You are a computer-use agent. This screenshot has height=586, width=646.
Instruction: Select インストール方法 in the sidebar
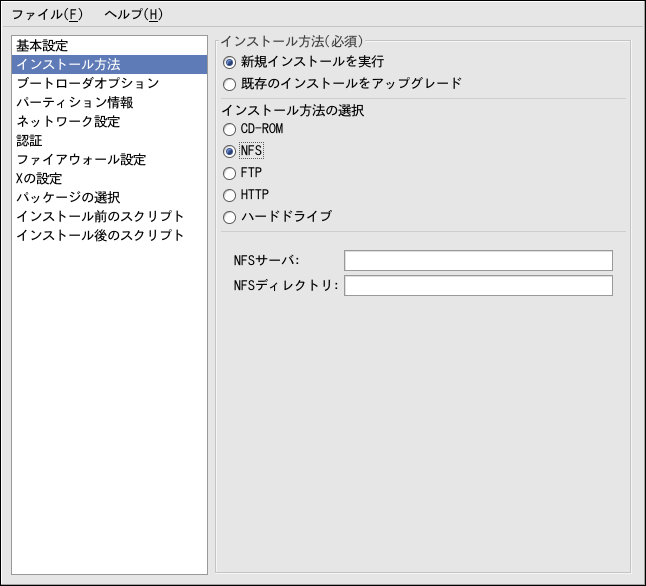tap(68, 65)
